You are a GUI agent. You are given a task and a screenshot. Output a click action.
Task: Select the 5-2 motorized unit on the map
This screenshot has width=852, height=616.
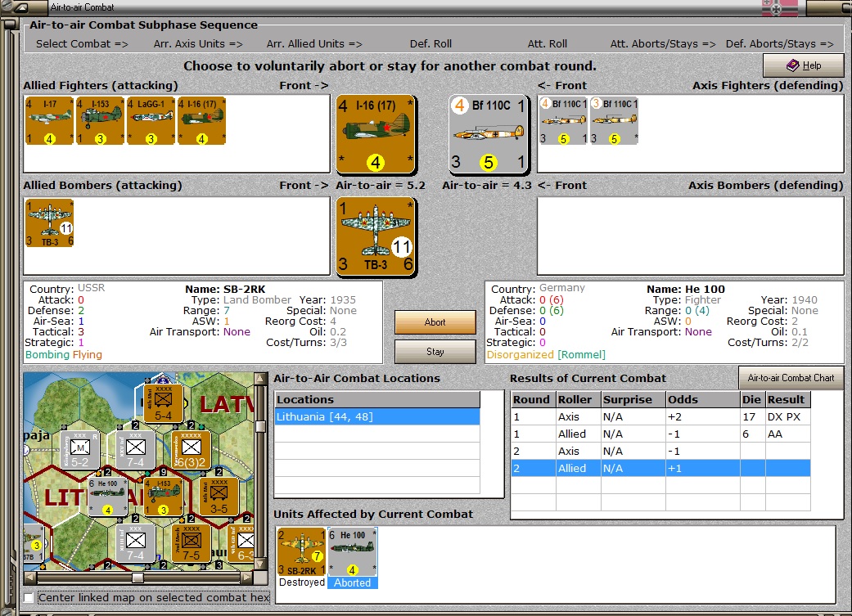coord(80,450)
